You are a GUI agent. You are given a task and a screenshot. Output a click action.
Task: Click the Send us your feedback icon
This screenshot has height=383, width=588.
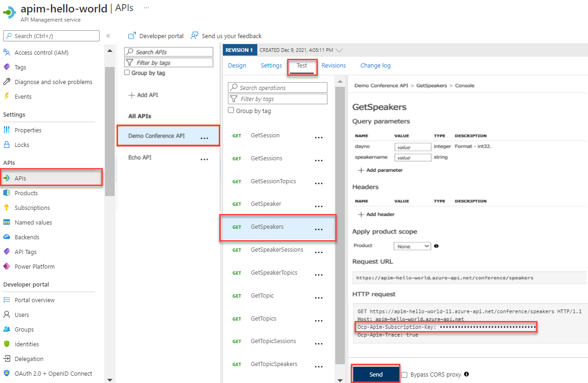point(195,36)
